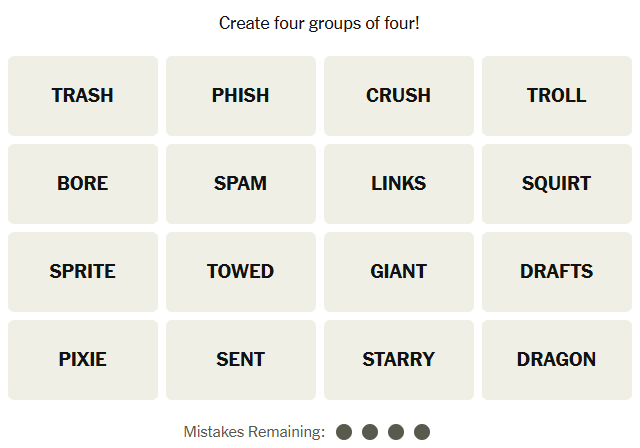This screenshot has height=448, width=640.
Task: Click the 'Mistakes Remaining:' label
Action: (x=254, y=432)
